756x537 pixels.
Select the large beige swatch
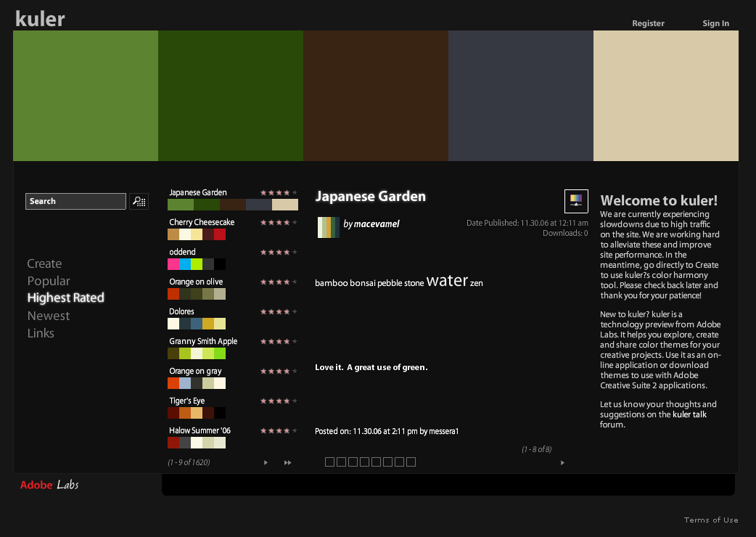click(666, 96)
